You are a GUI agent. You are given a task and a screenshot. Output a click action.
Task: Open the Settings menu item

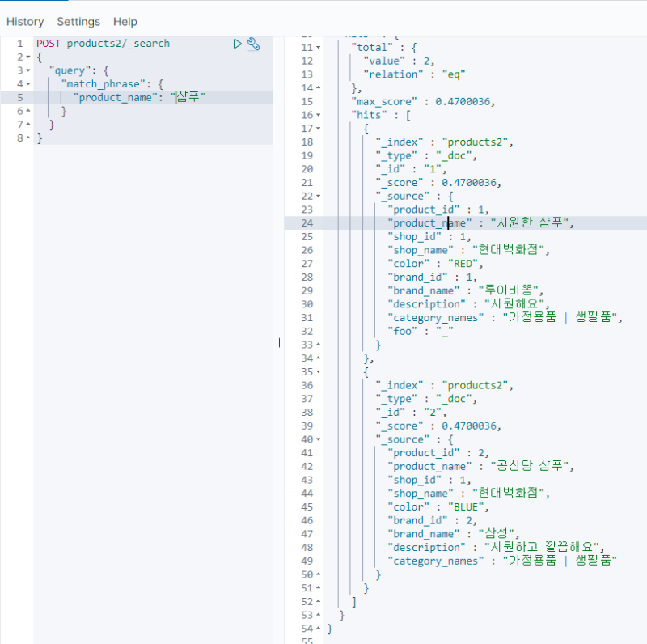click(78, 22)
